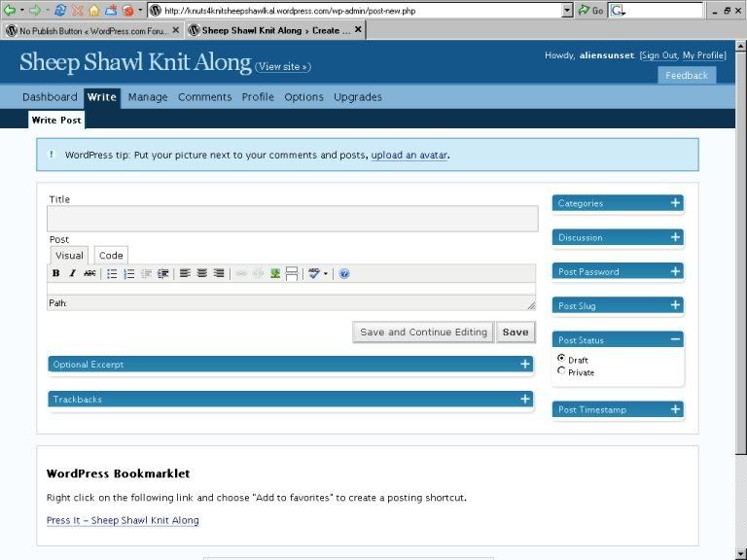
Task: Open the back button history dropdown
Action: click(x=22, y=10)
